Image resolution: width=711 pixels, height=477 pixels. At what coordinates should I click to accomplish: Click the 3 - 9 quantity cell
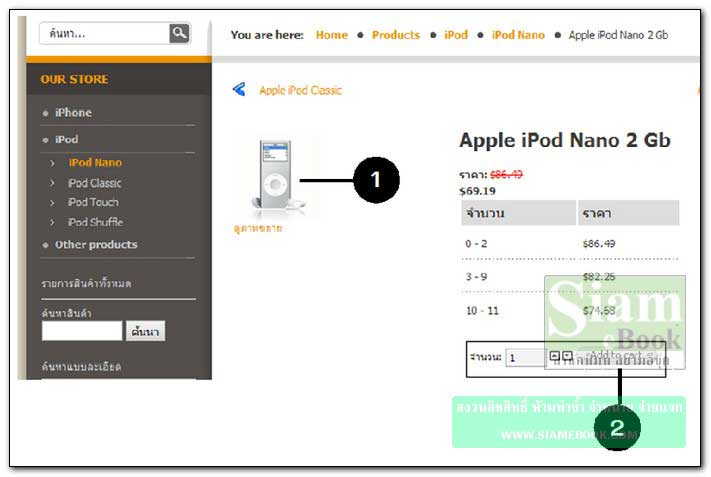pyautogui.click(x=476, y=277)
